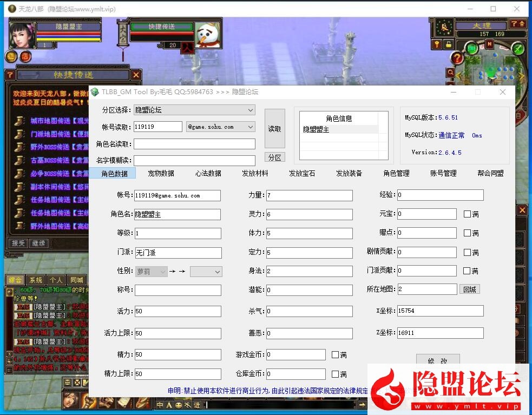Click the green map button on minimap
The width and height of the screenshot is (532, 415).
[471, 48]
